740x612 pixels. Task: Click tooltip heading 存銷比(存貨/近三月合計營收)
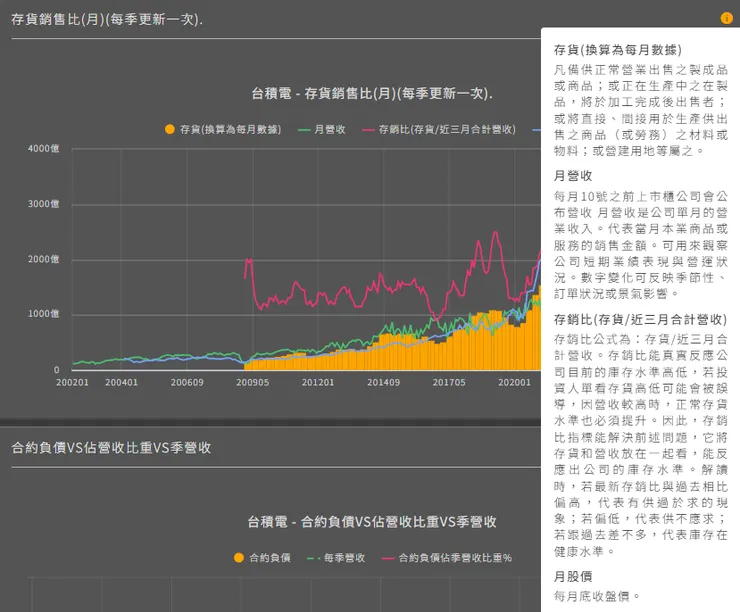(640, 320)
